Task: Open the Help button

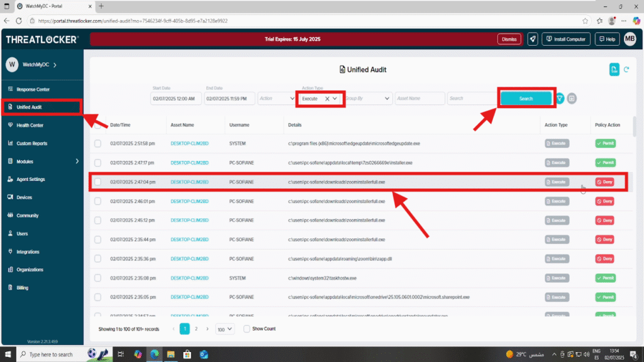Action: click(607, 39)
